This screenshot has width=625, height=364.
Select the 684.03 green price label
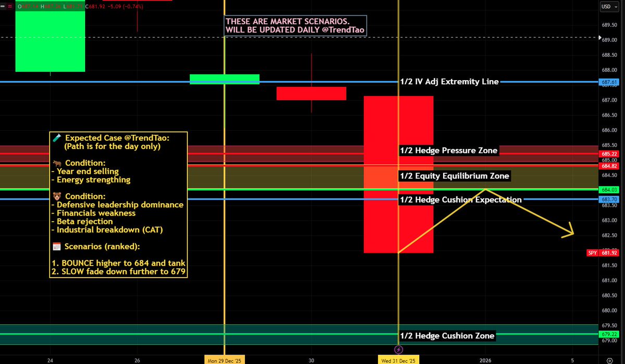(610, 190)
